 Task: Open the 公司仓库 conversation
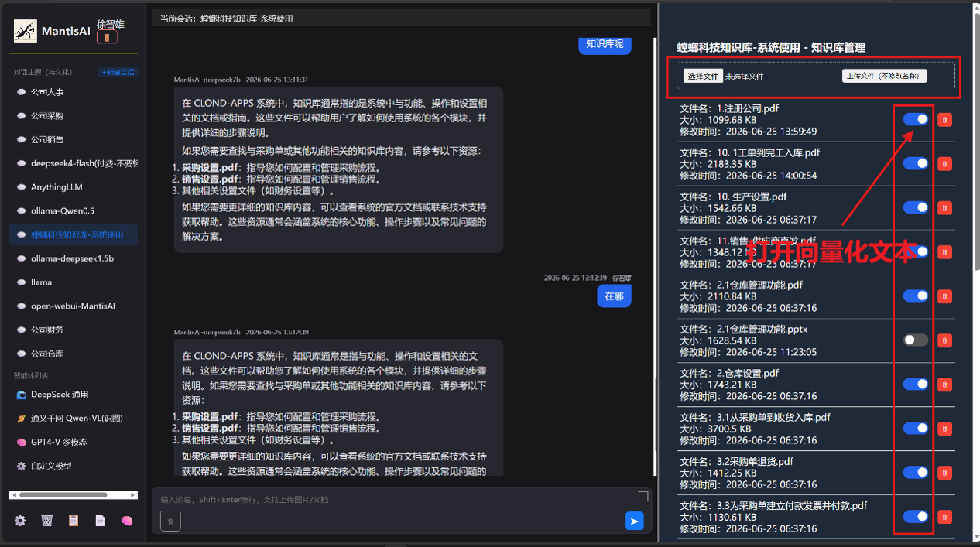74,354
